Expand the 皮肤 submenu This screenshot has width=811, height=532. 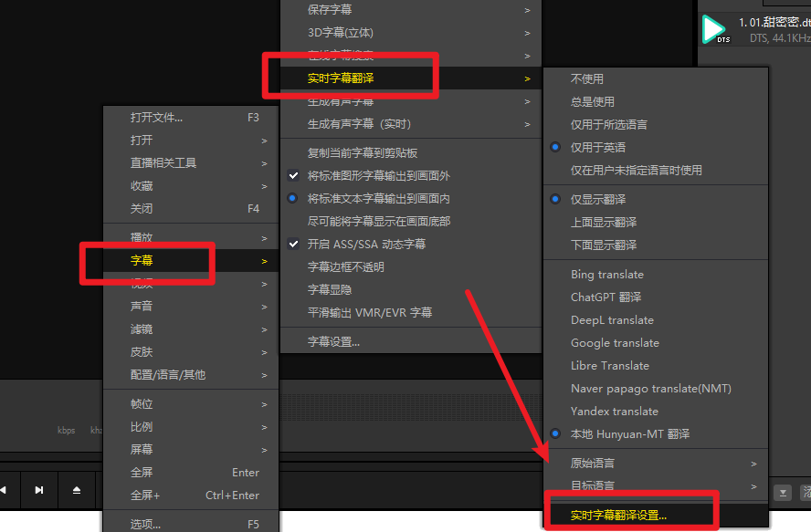click(191, 351)
